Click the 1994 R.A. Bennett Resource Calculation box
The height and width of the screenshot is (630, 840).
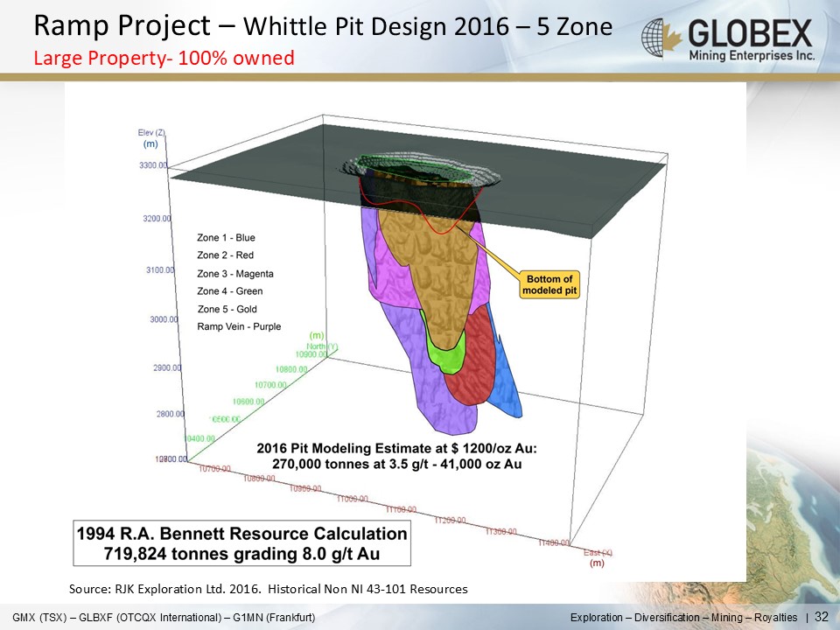coord(243,543)
